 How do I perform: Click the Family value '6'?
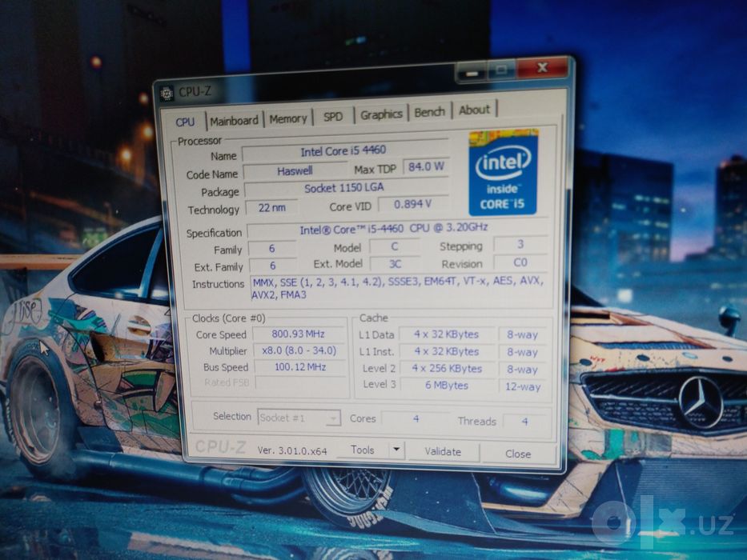(x=272, y=248)
